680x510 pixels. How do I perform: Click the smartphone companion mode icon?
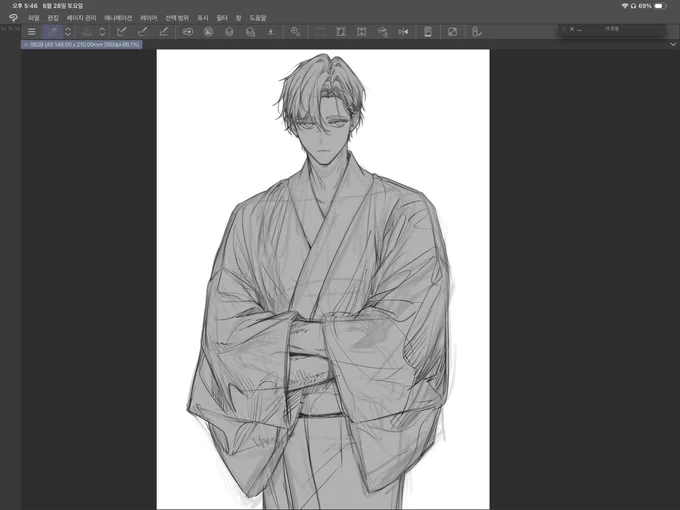tap(428, 32)
